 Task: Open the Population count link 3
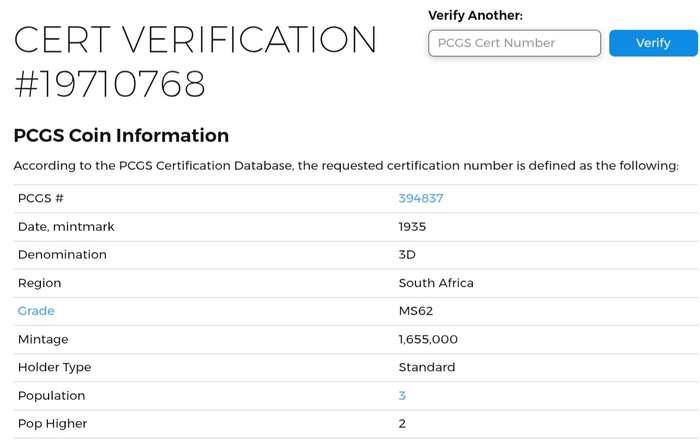pyautogui.click(x=402, y=396)
